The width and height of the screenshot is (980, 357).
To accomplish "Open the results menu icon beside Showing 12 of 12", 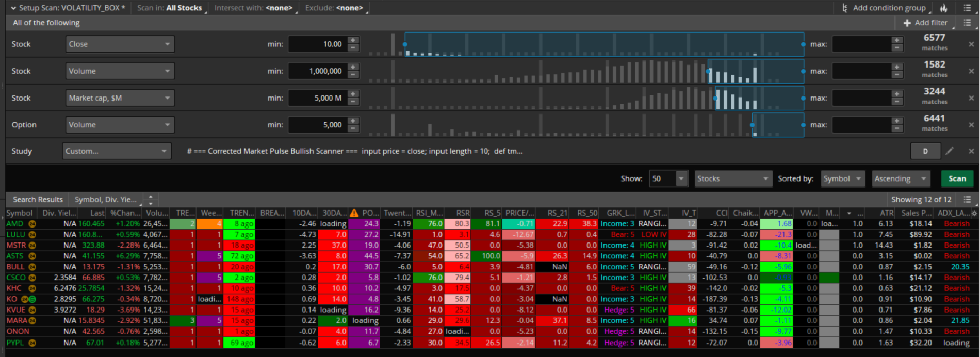I will pos(968,200).
